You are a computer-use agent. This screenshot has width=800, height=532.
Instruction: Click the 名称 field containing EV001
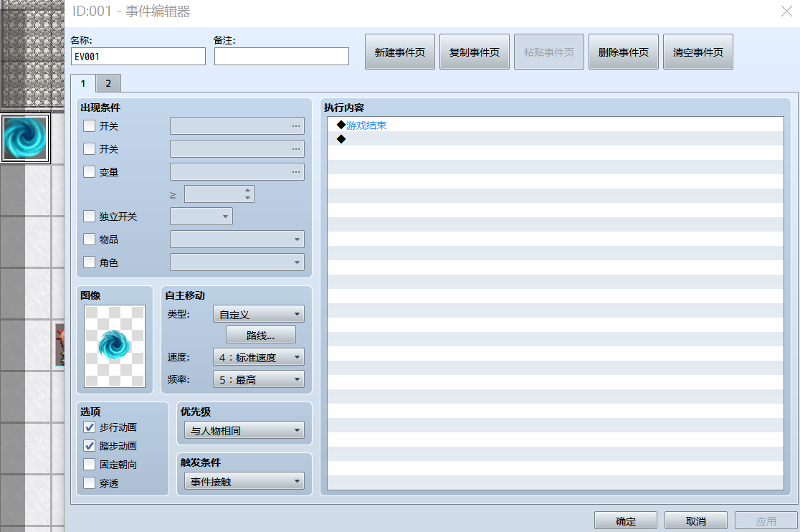click(138, 56)
